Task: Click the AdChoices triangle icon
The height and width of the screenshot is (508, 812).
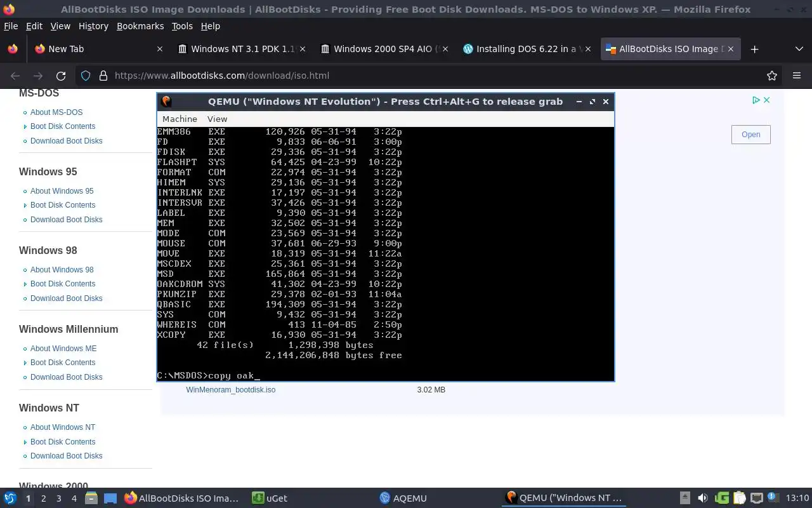Action: point(756,100)
